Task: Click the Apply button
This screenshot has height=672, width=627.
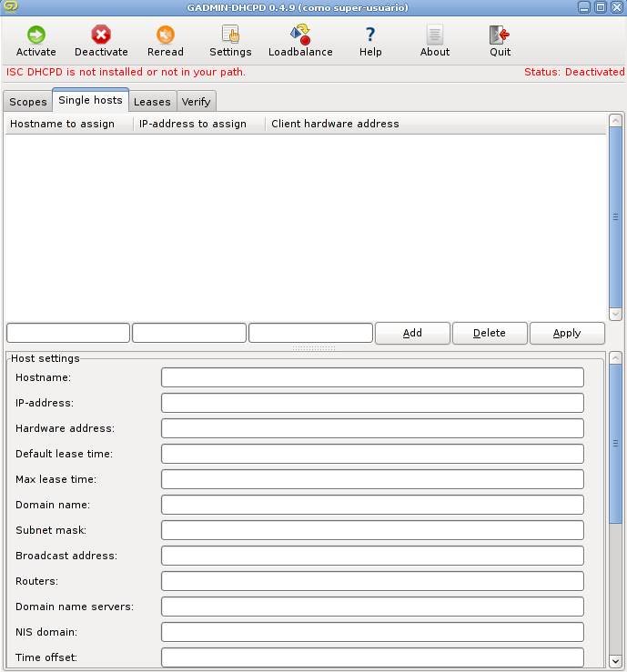Action: pos(567,333)
